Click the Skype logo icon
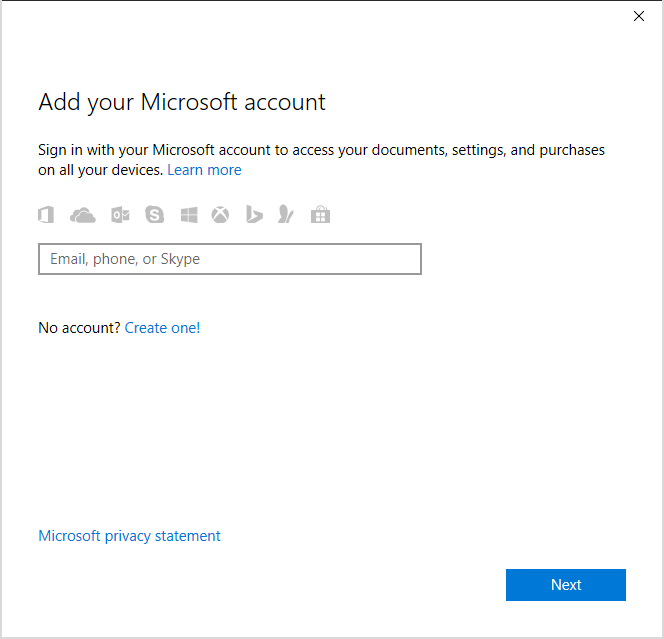The height and width of the screenshot is (639, 664). tap(154, 215)
